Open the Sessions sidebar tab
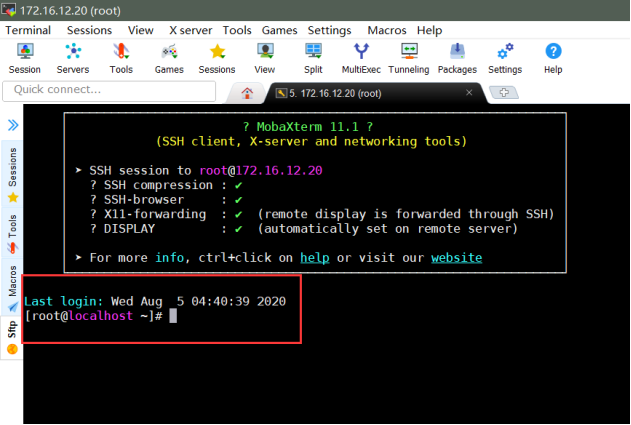This screenshot has width=631, height=425. [12, 174]
